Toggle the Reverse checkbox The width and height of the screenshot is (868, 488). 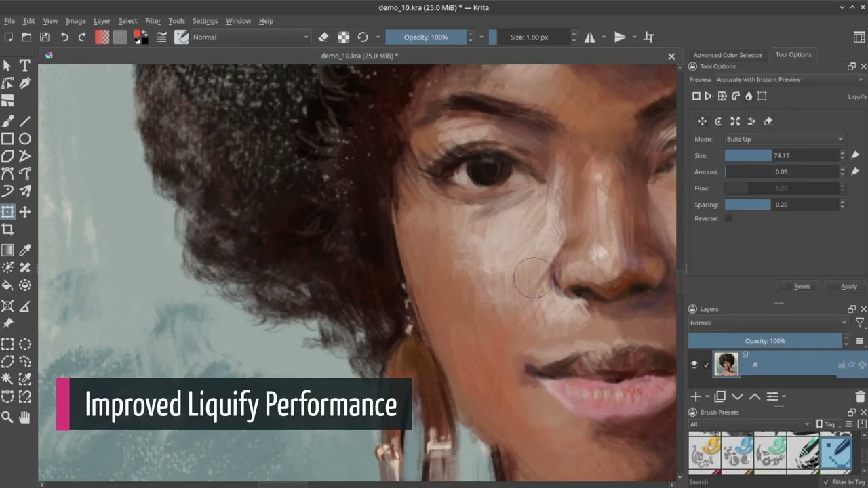(728, 218)
